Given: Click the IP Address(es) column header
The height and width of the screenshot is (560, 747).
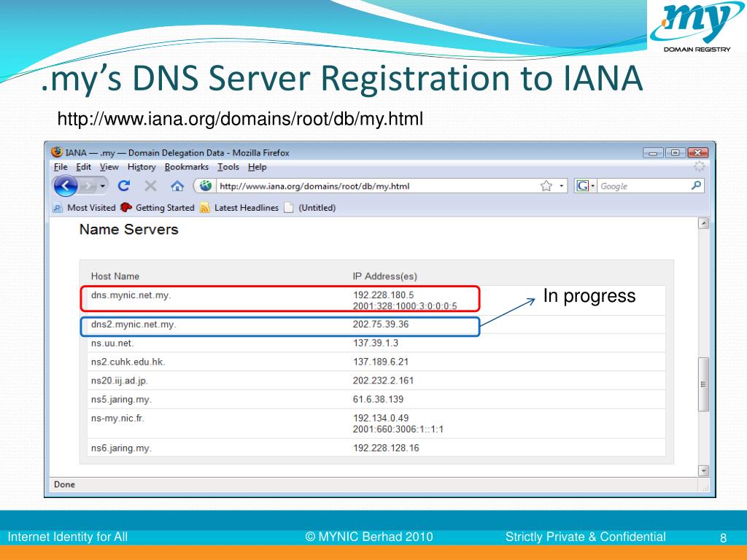Looking at the screenshot, I should click(x=385, y=276).
